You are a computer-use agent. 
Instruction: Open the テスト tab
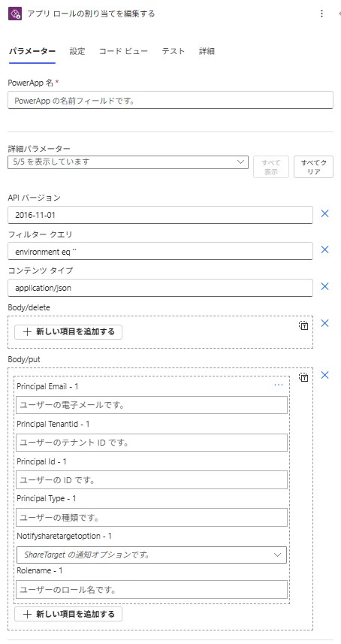coord(174,51)
